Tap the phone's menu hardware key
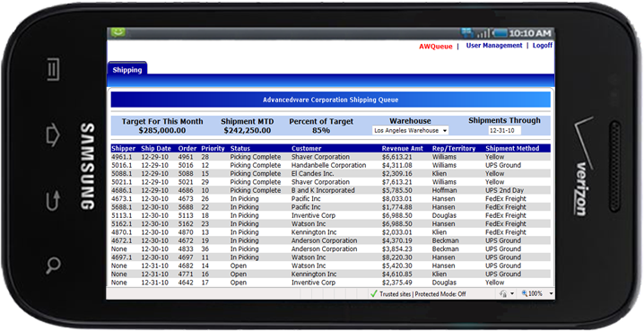Screen dimensions: 644x331 [53, 69]
